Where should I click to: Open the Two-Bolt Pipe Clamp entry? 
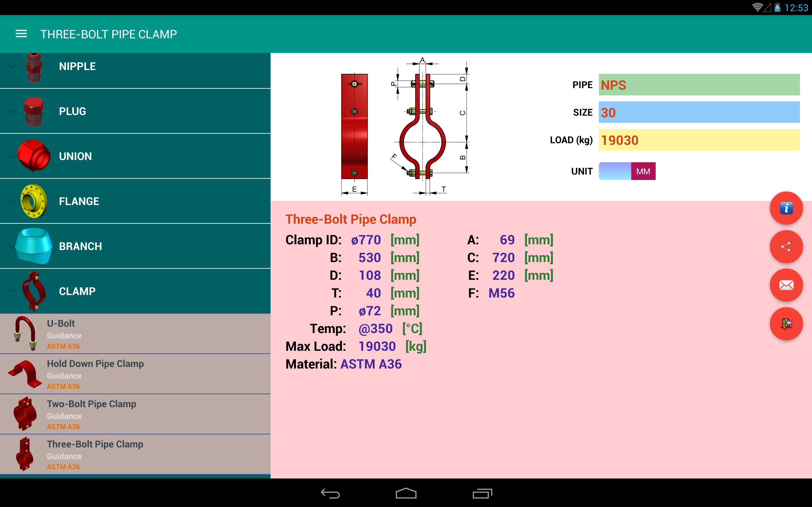pyautogui.click(x=135, y=414)
